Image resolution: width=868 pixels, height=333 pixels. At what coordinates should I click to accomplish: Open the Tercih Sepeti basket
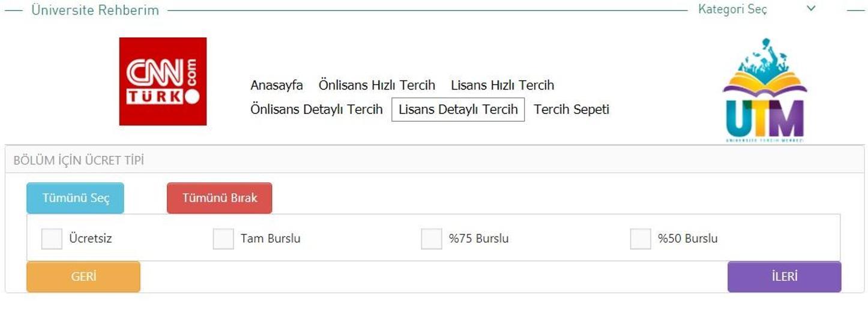tap(571, 110)
